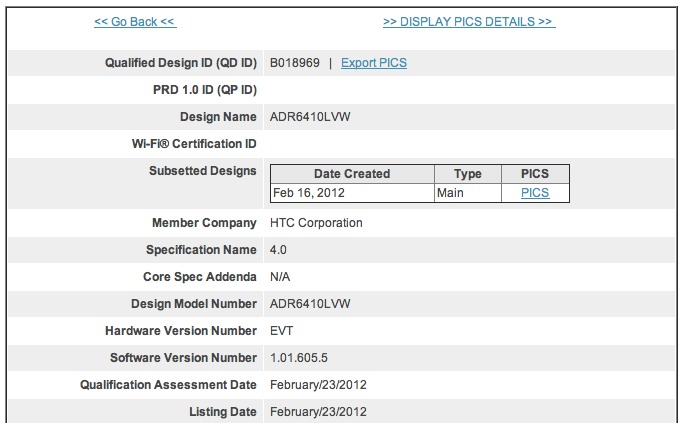This screenshot has width=686, height=423.
Task: Click the Wi-Fi Certification ID label
Action: pos(187,144)
